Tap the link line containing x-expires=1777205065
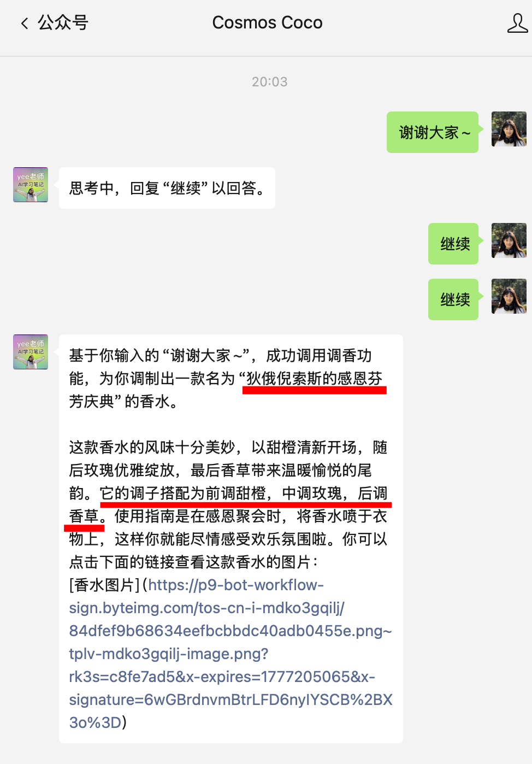This screenshot has width=532, height=764. click(x=222, y=677)
